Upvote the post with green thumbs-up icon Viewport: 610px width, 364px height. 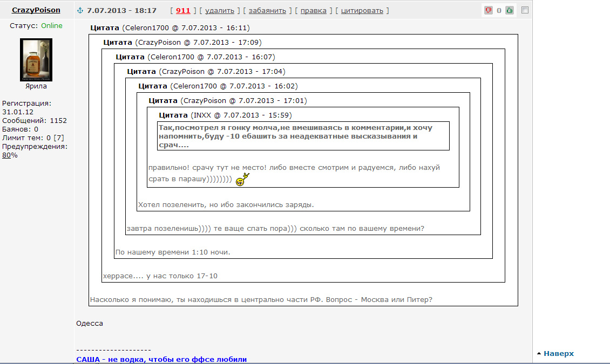click(x=510, y=10)
